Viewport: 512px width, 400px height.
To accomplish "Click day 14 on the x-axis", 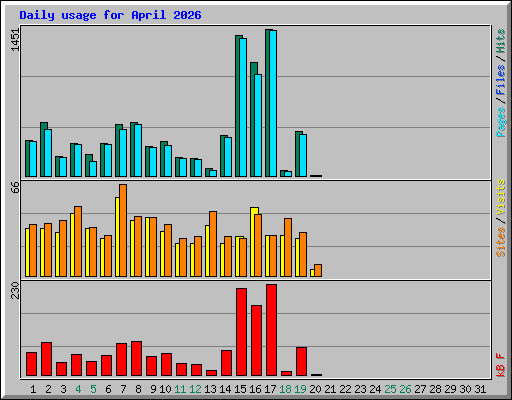I will tap(225, 389).
